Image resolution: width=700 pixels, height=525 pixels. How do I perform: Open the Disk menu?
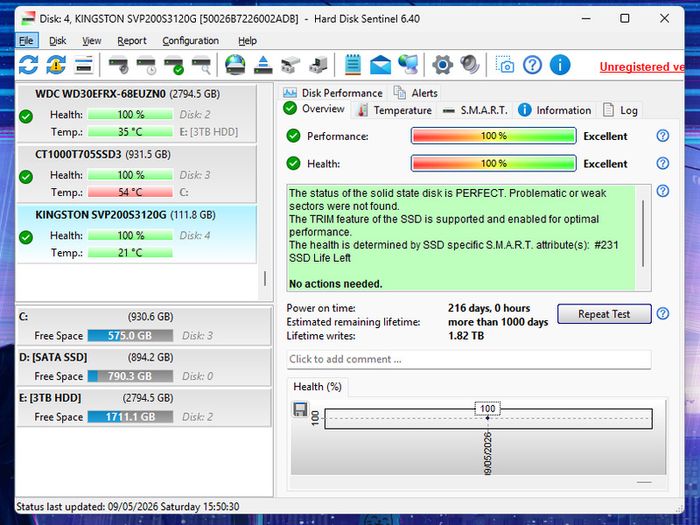(x=58, y=41)
